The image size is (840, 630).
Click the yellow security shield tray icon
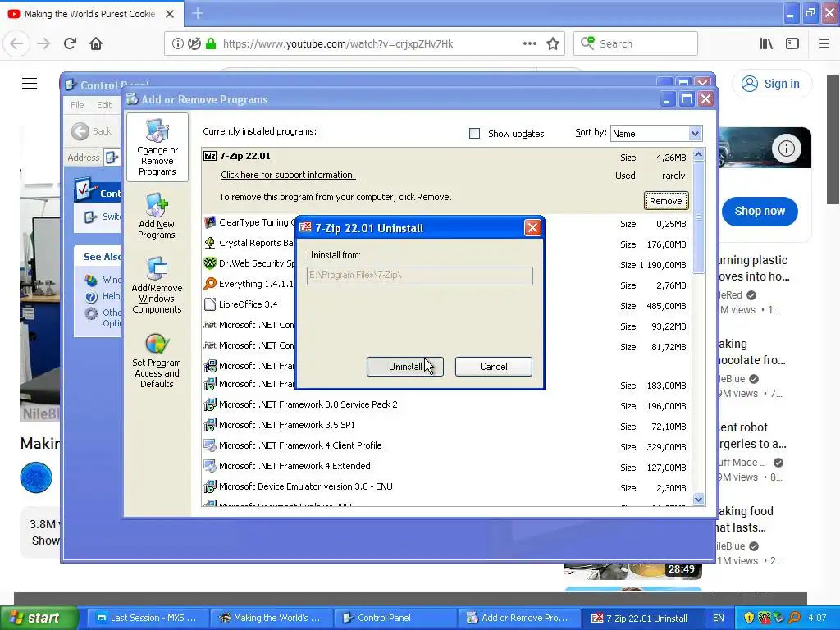click(x=749, y=618)
